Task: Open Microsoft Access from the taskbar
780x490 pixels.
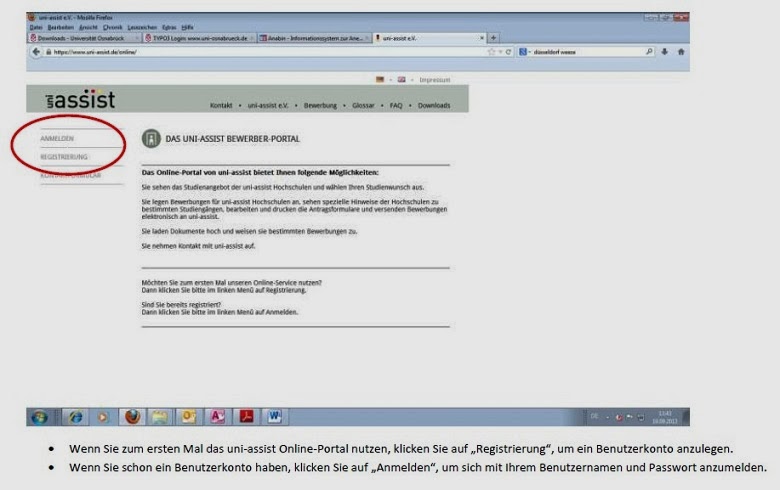Action: click(x=217, y=417)
